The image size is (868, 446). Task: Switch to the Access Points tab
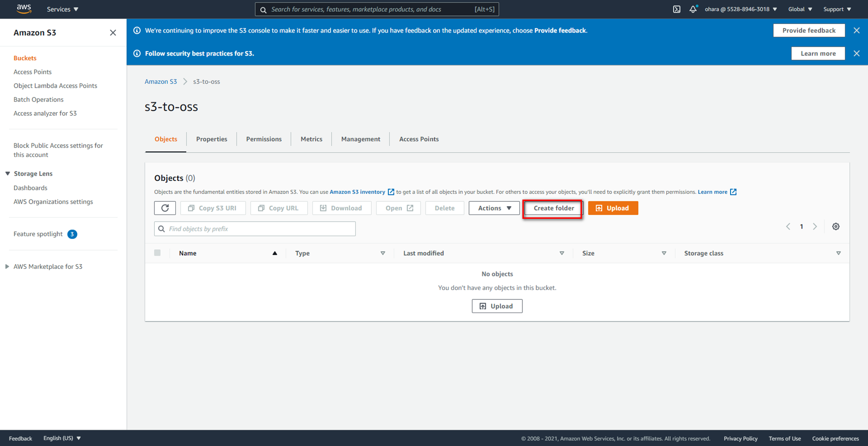(419, 139)
